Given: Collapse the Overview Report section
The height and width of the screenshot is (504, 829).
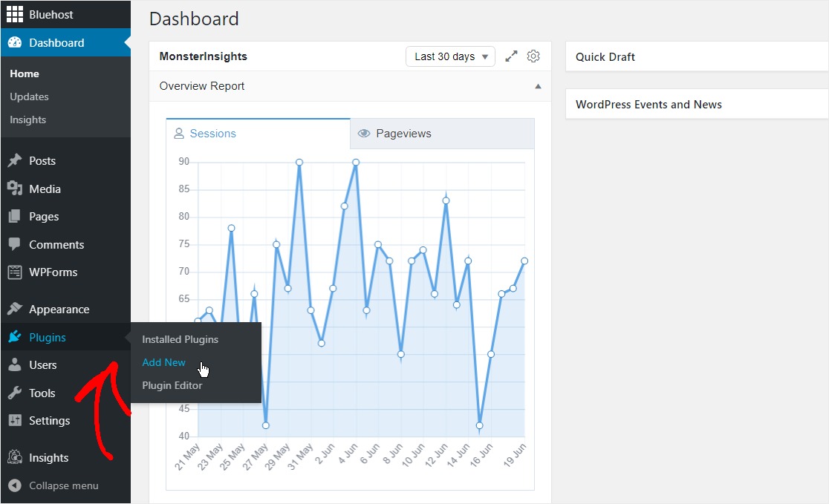Looking at the screenshot, I should (x=538, y=86).
